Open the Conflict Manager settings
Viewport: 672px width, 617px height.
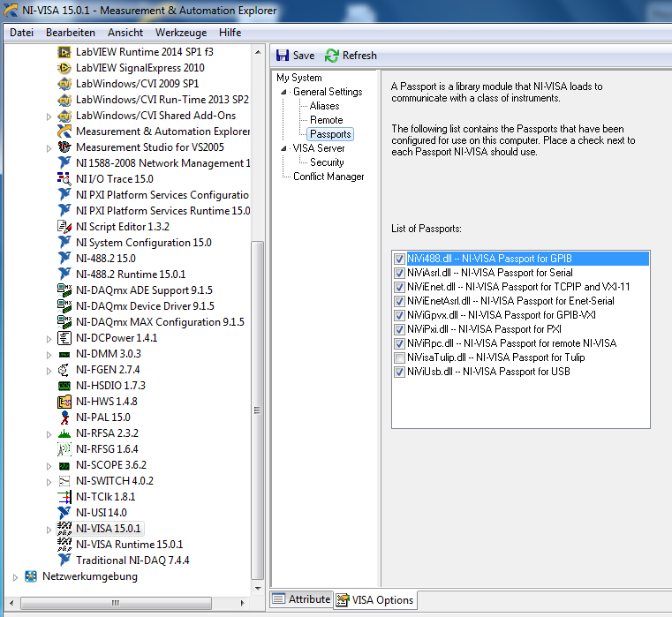click(328, 177)
